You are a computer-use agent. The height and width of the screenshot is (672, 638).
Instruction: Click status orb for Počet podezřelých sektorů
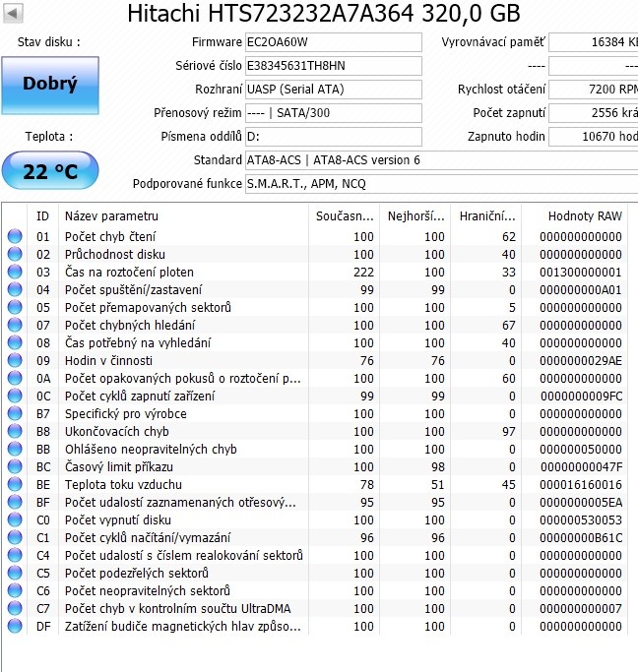click(x=15, y=573)
